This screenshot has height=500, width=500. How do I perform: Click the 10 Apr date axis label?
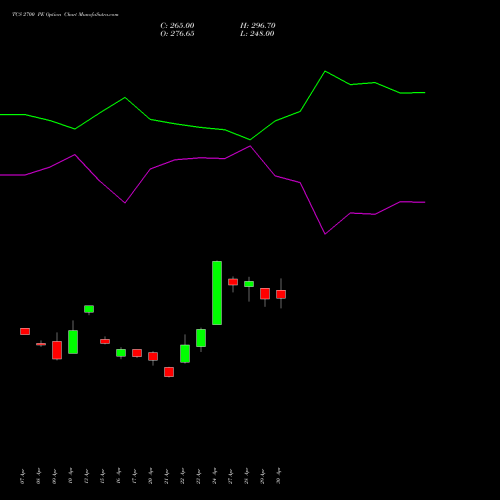[x=70, y=476]
